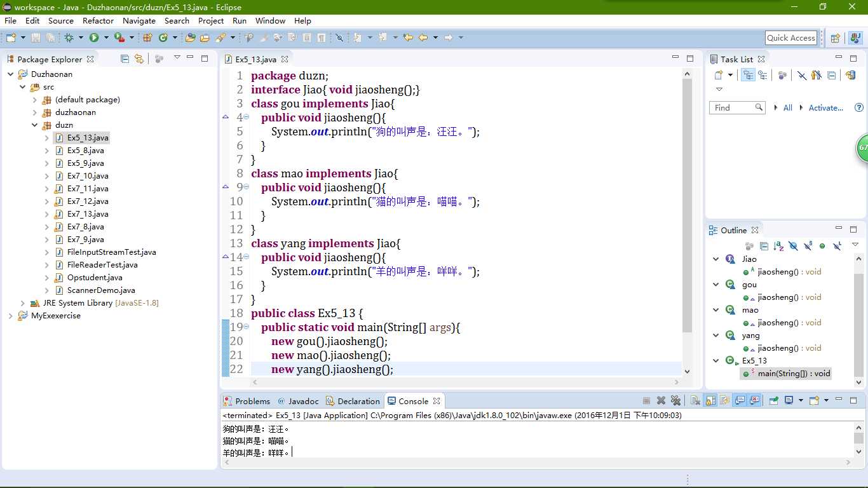Click the Quick Access search field
Viewport: 868px width, 488px height.
pyautogui.click(x=790, y=38)
